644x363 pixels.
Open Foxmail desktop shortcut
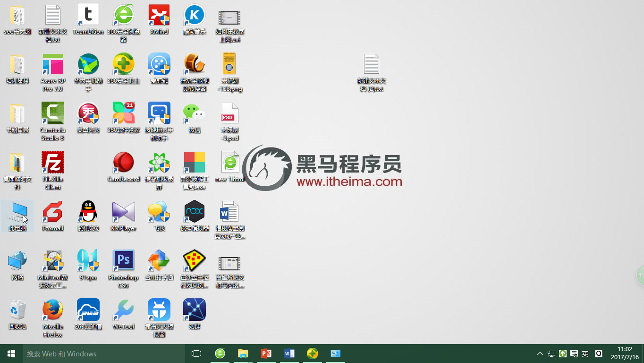(53, 216)
